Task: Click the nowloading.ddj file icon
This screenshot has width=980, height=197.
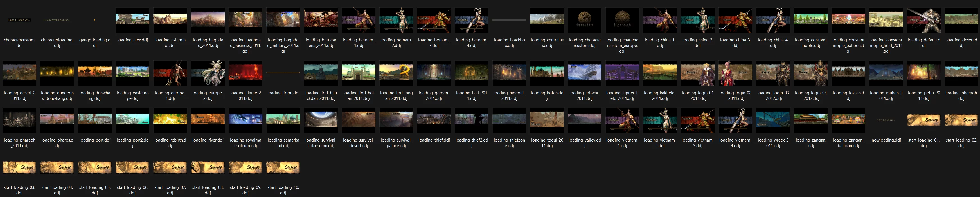Action: pyautogui.click(x=886, y=120)
